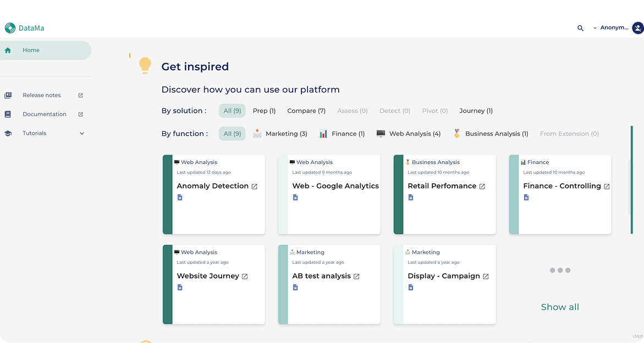Click the DataMa logo
Screen dimensions: 644x343
tap(24, 28)
